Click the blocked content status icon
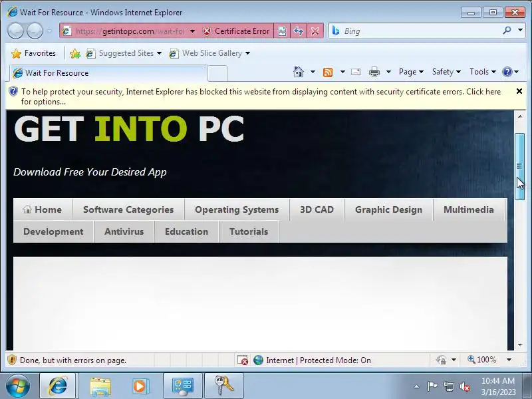Viewport: 532px width, 399px height. coord(242,360)
